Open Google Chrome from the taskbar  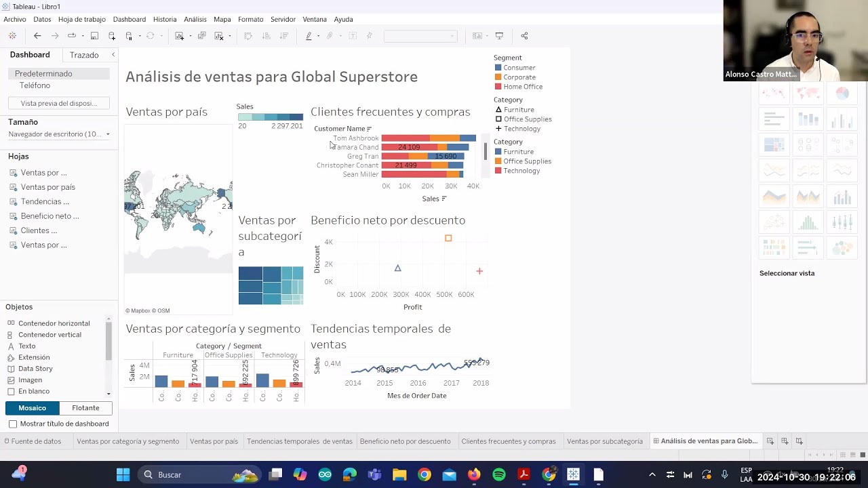point(425,474)
